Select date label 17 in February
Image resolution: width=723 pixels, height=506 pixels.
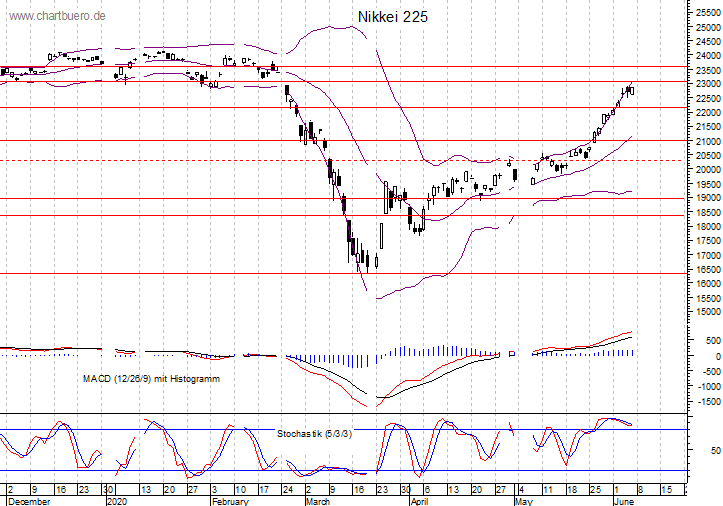(264, 489)
